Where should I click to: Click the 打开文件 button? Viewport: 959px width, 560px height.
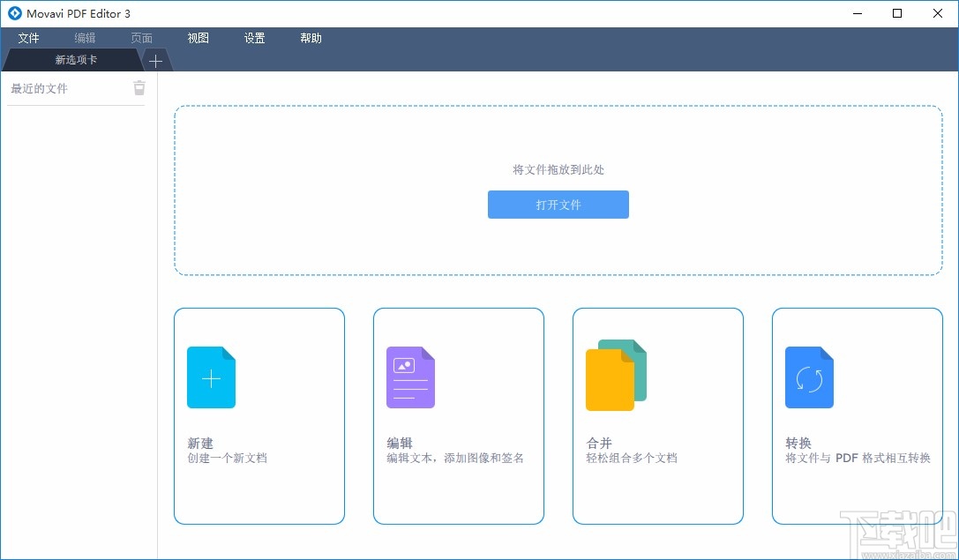[x=558, y=204]
